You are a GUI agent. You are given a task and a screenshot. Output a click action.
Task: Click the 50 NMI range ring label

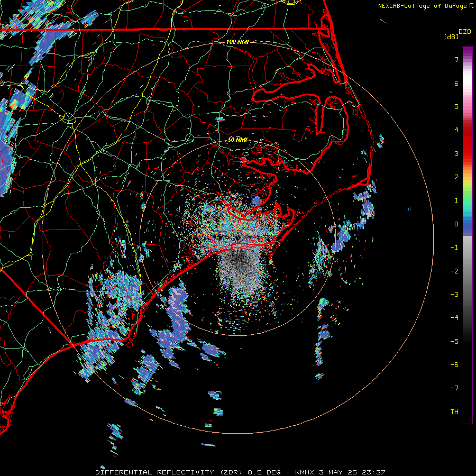pos(237,140)
